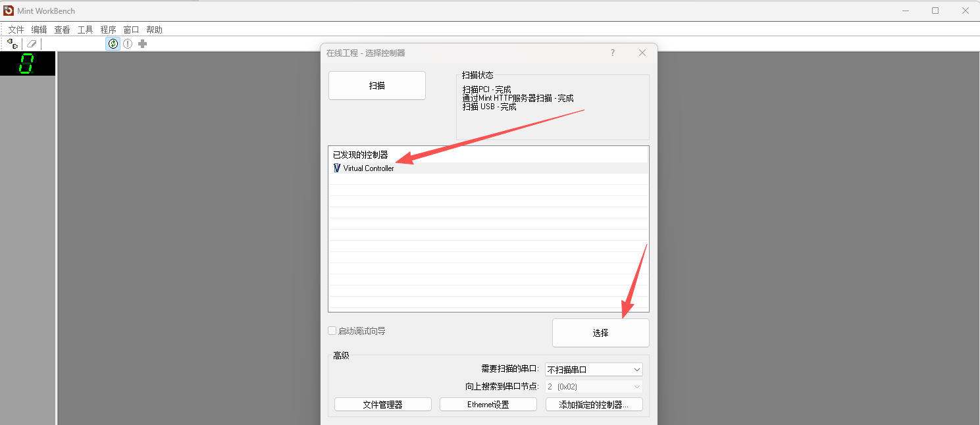Image resolution: width=980 pixels, height=425 pixels.
Task: Click the gray plus toolbar icon
Action: pos(142,43)
